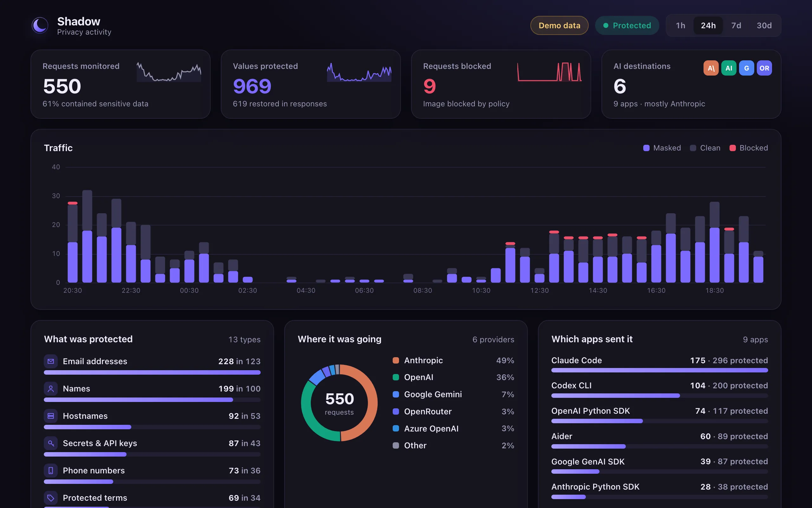
Task: Click the green Protected status dot
Action: click(x=606, y=25)
